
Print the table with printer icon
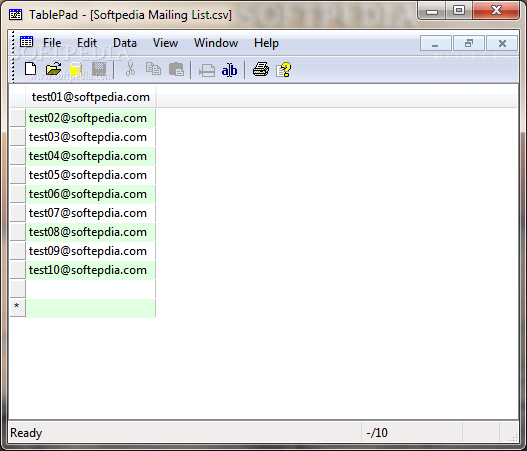(x=261, y=69)
